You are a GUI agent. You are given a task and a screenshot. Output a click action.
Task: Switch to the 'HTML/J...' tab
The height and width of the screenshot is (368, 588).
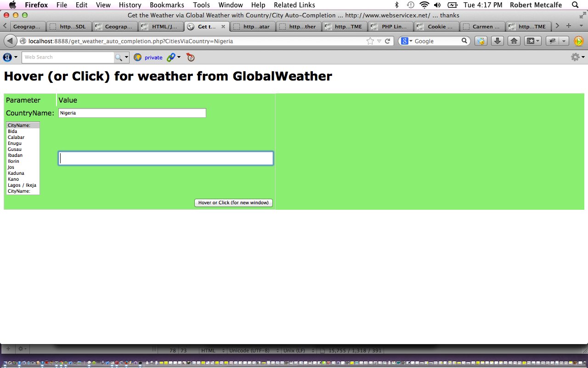pyautogui.click(x=161, y=27)
